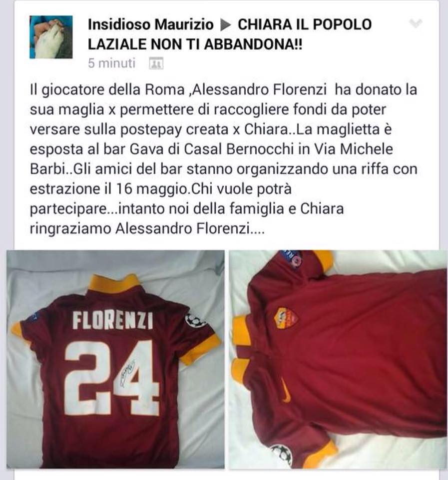
Task: Click the yellow collar on the jersey back
Action: click(114, 283)
